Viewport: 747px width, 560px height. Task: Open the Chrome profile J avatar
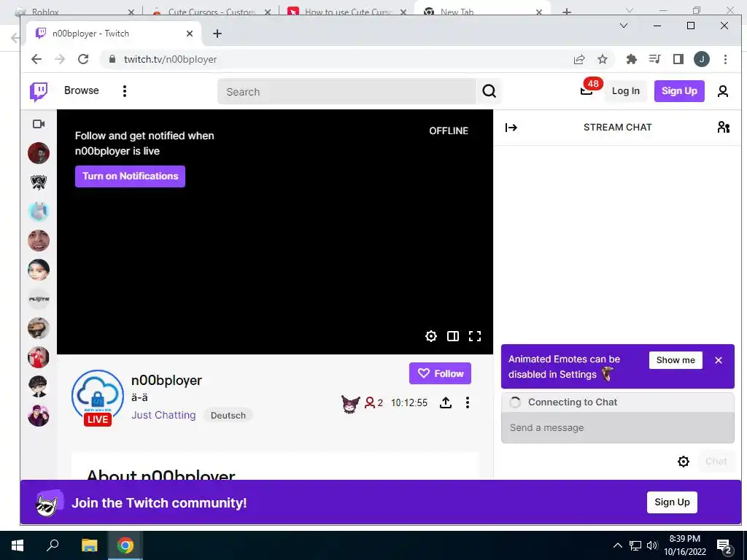click(x=701, y=59)
